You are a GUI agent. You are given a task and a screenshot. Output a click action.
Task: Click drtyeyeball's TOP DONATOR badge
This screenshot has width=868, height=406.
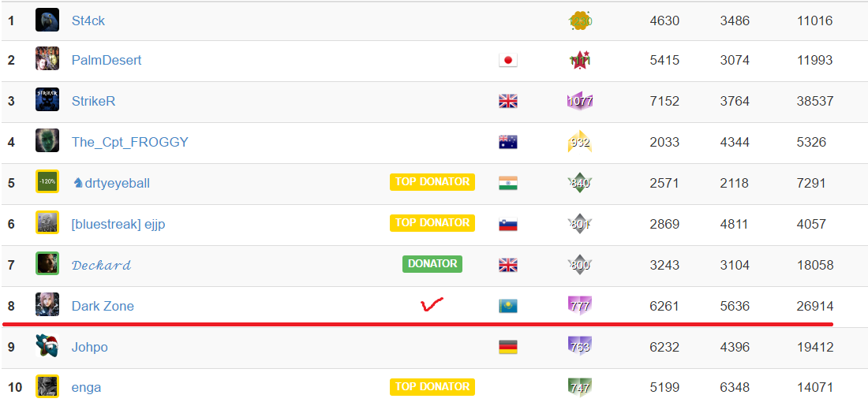coord(432,182)
